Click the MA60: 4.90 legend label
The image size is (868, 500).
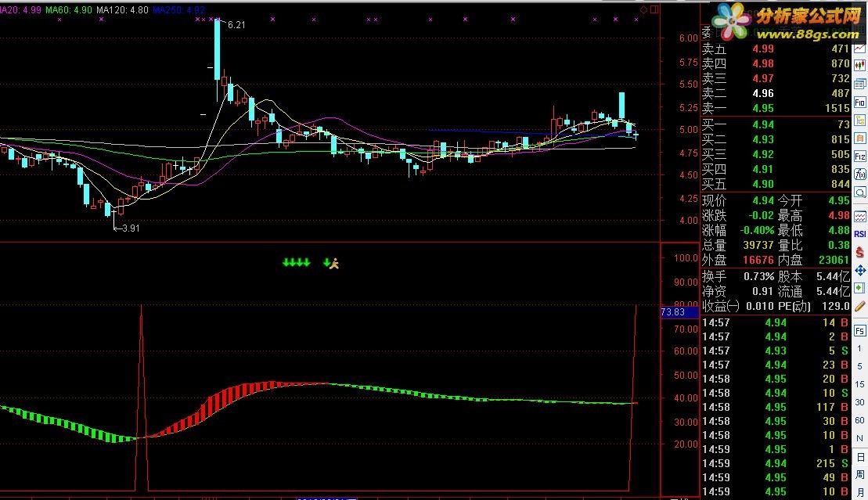coord(69,10)
